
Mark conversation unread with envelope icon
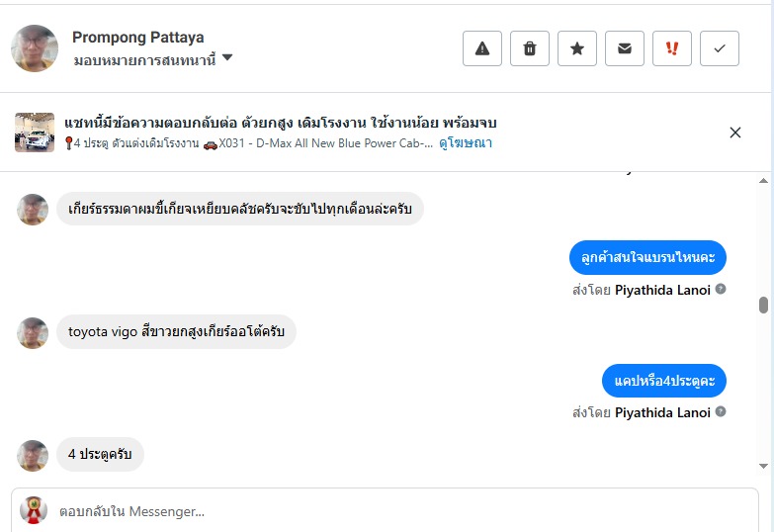click(x=625, y=48)
